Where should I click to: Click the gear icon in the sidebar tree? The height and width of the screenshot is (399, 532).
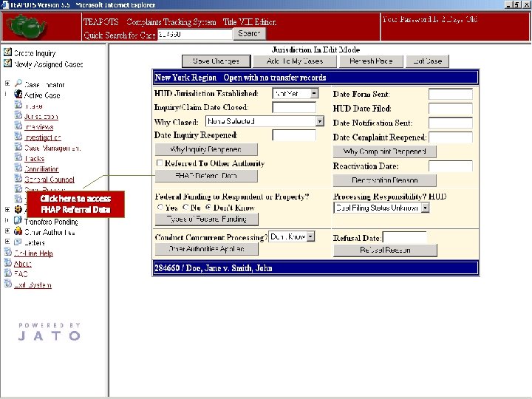point(18,210)
